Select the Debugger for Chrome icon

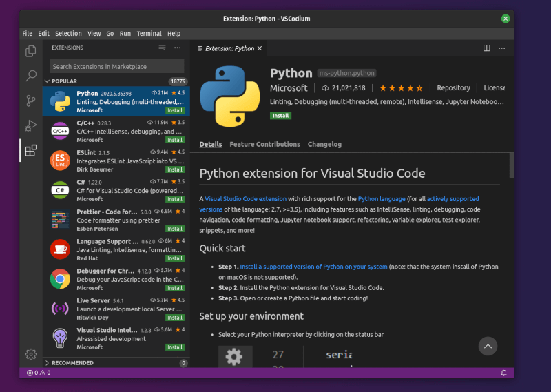pyautogui.click(x=60, y=279)
